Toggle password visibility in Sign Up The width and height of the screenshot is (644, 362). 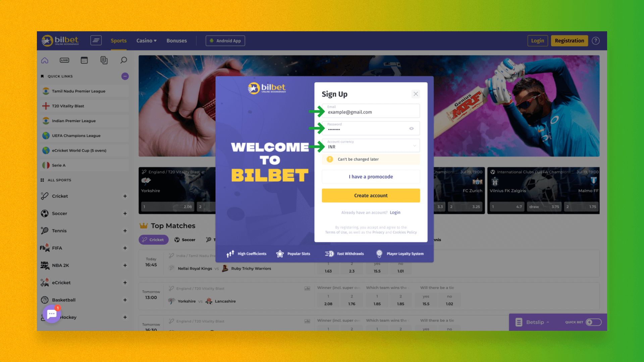[x=411, y=128]
